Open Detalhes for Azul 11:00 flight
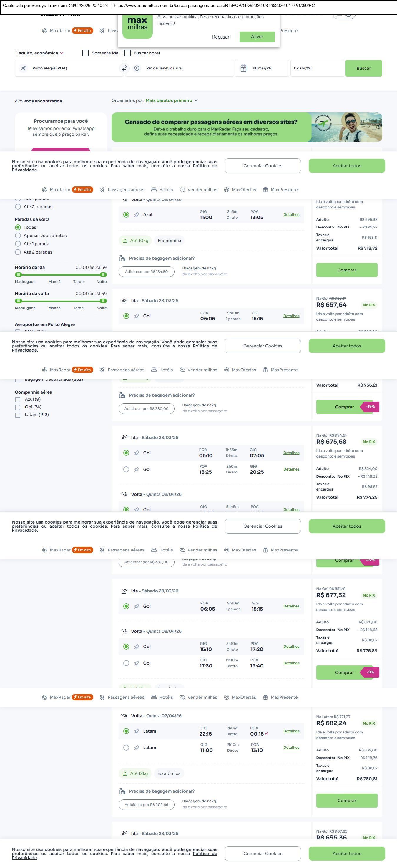 (x=291, y=215)
